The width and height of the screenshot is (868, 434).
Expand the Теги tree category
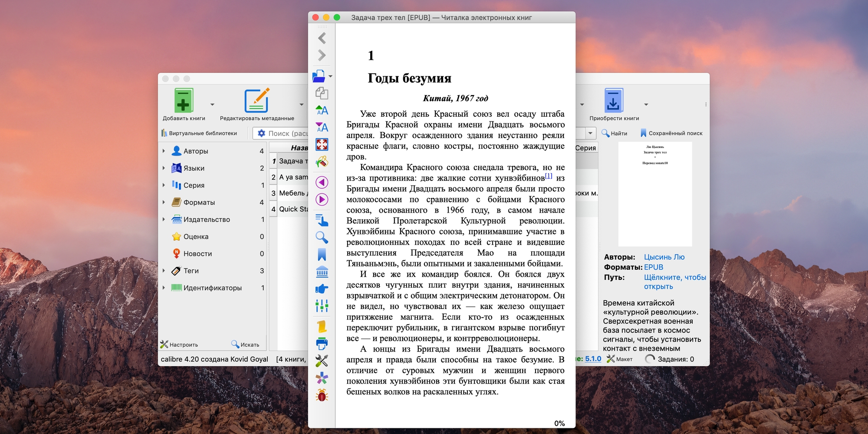[x=164, y=270]
